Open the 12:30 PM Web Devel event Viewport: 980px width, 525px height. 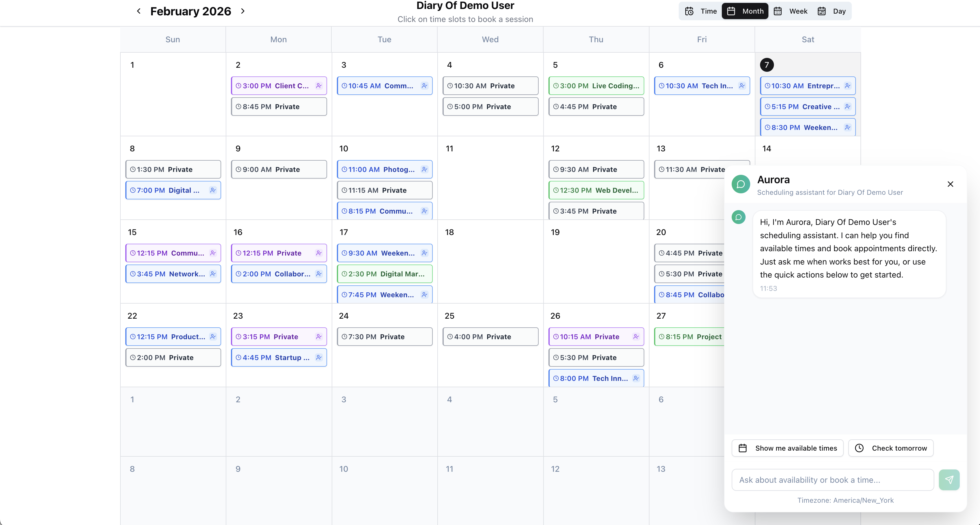596,190
